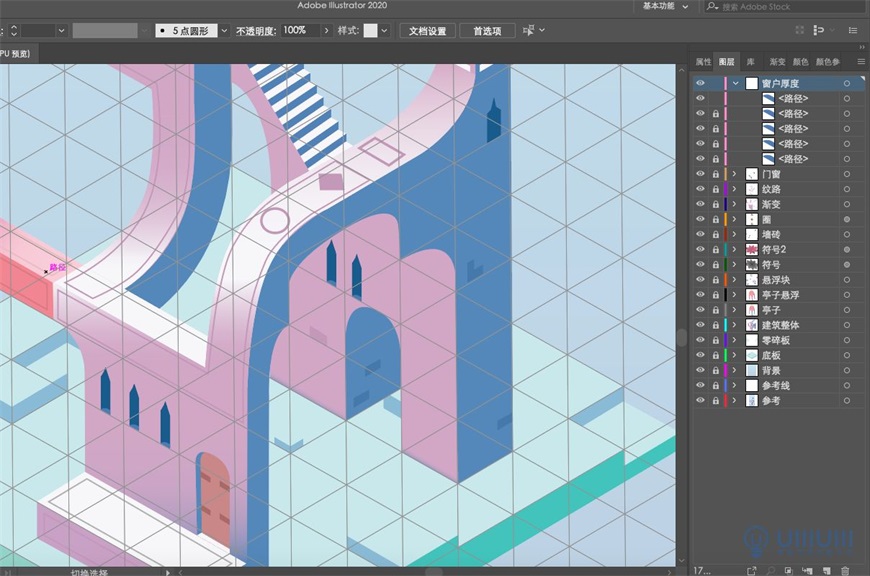This screenshot has height=576, width=870.
Task: Click the 库 (Libraries) panel tab
Action: [751, 61]
